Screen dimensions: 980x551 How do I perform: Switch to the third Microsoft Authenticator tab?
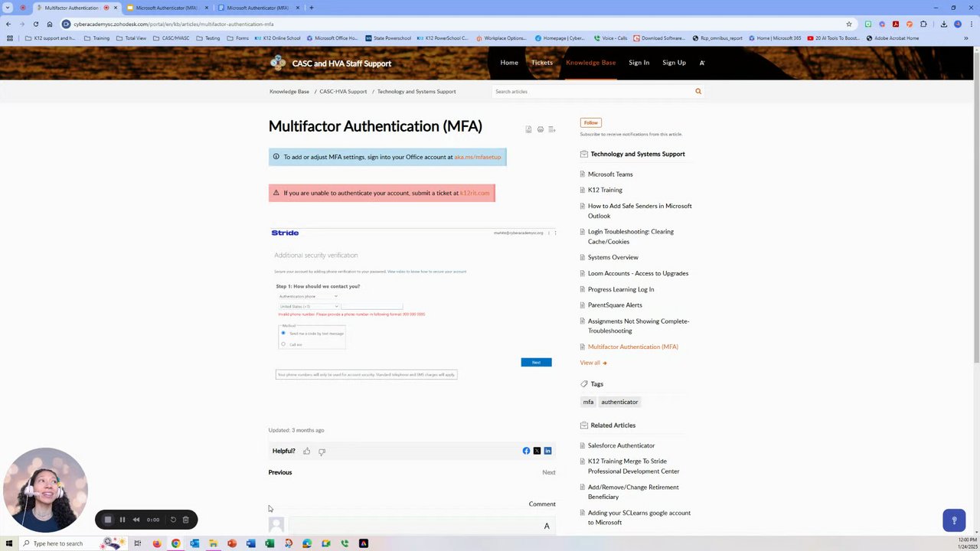(x=257, y=8)
